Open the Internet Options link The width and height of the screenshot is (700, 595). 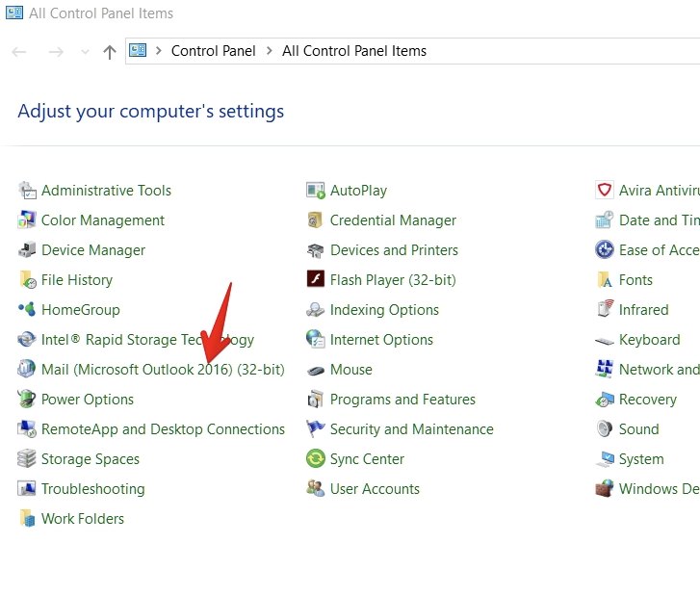point(381,340)
